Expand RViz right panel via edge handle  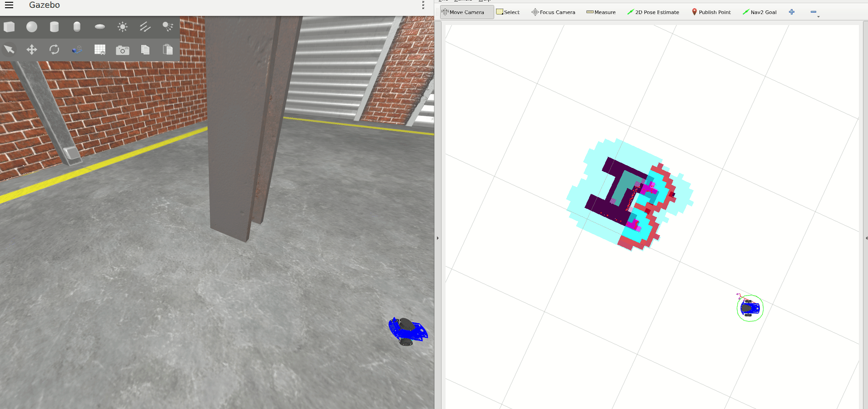tap(866, 238)
